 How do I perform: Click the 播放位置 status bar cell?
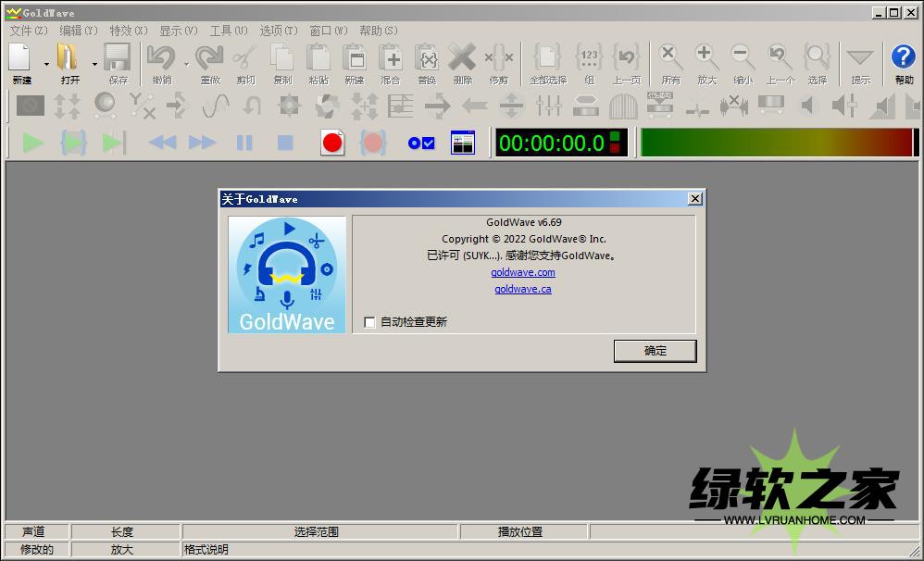click(x=524, y=532)
